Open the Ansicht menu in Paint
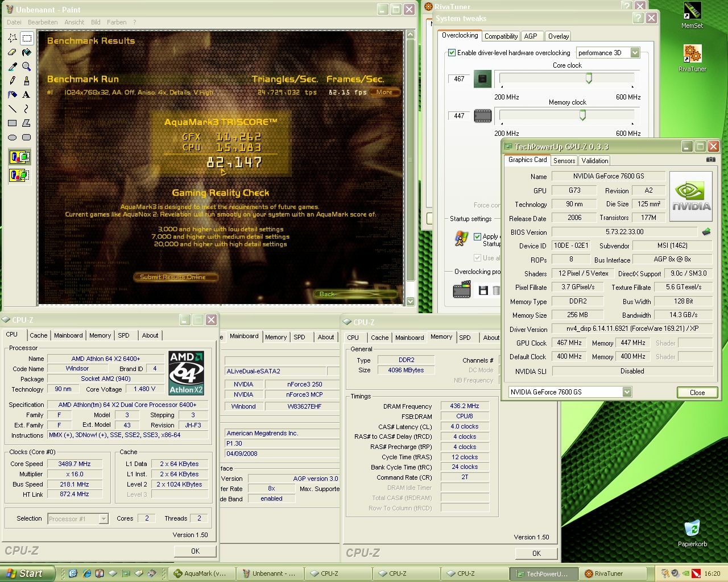Screen dimensions: 728x582 (x=75, y=22)
